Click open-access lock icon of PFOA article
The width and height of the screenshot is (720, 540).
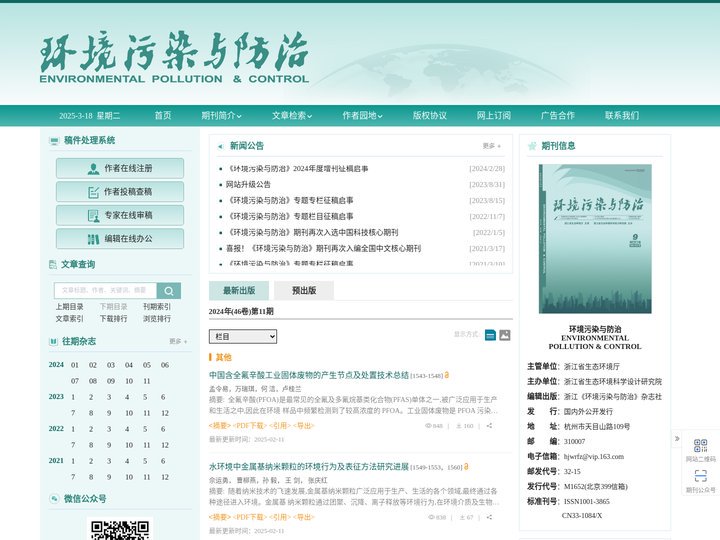click(x=447, y=375)
